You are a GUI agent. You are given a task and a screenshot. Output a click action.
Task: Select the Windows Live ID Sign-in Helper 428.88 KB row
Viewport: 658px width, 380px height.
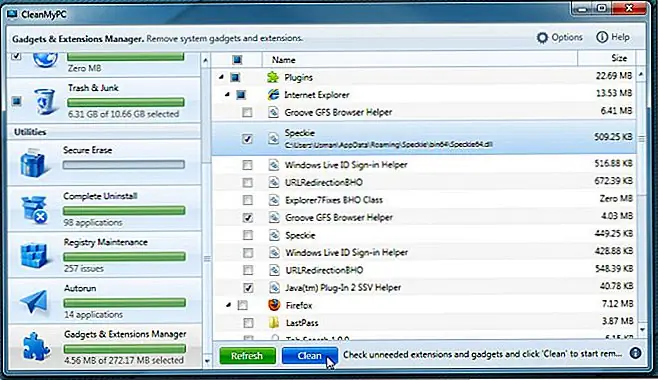[x=424, y=252]
